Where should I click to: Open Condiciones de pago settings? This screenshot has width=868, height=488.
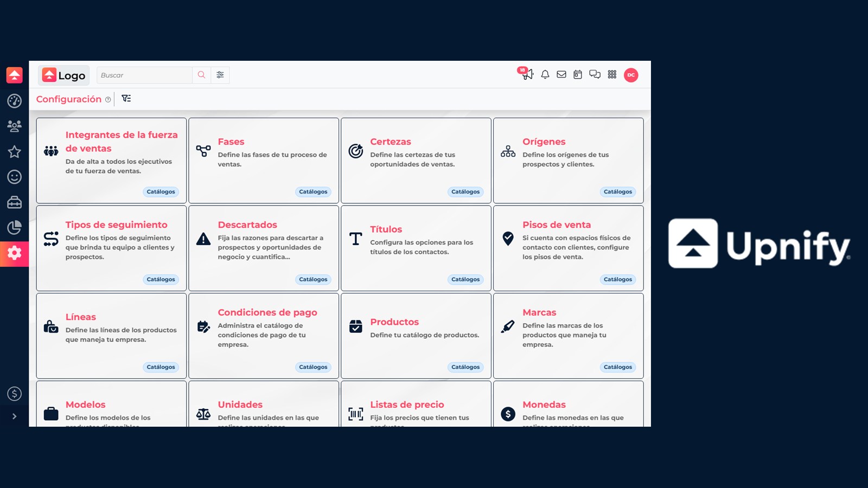coord(264,336)
